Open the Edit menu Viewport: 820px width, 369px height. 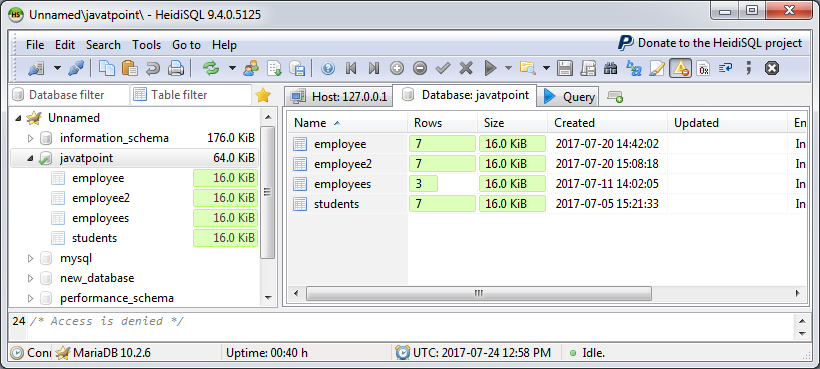coord(65,45)
